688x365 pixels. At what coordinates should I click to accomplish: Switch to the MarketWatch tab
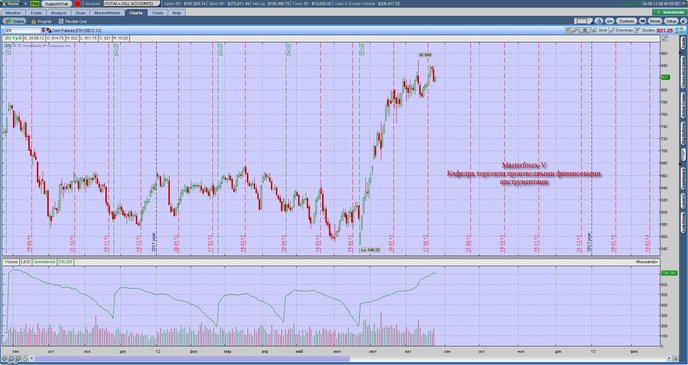click(108, 13)
